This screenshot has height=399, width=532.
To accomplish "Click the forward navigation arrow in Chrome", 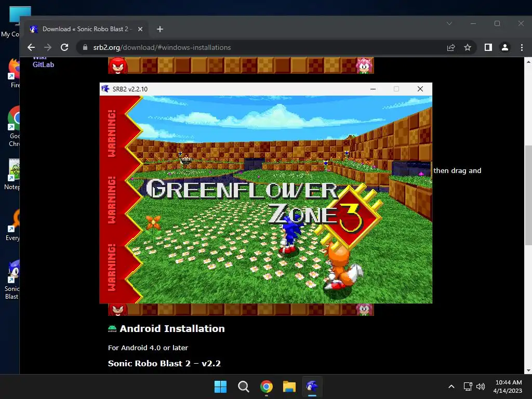I will click(48, 47).
